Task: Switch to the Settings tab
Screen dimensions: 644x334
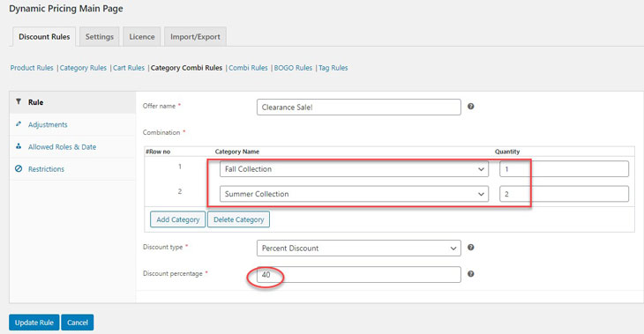Action: pos(100,37)
